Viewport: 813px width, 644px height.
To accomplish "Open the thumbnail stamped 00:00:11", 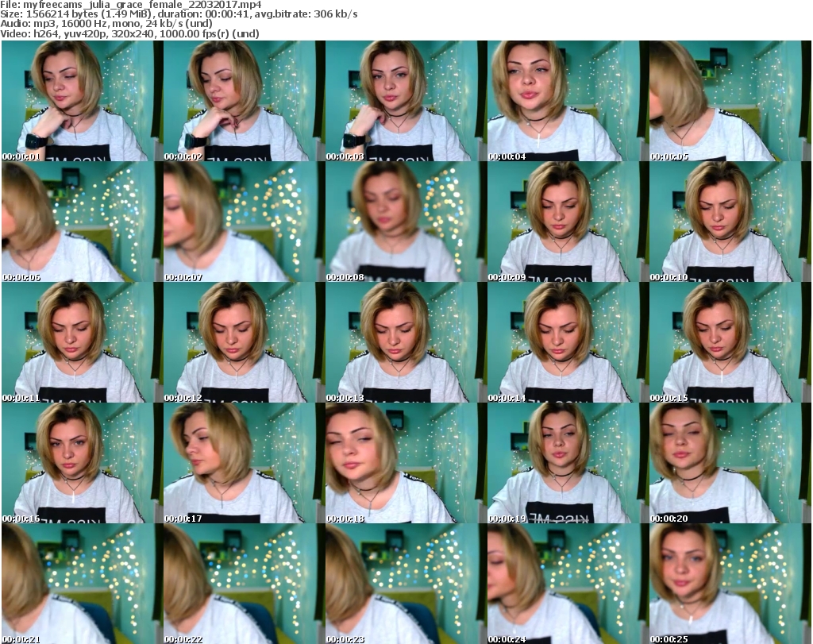I will (82, 342).
